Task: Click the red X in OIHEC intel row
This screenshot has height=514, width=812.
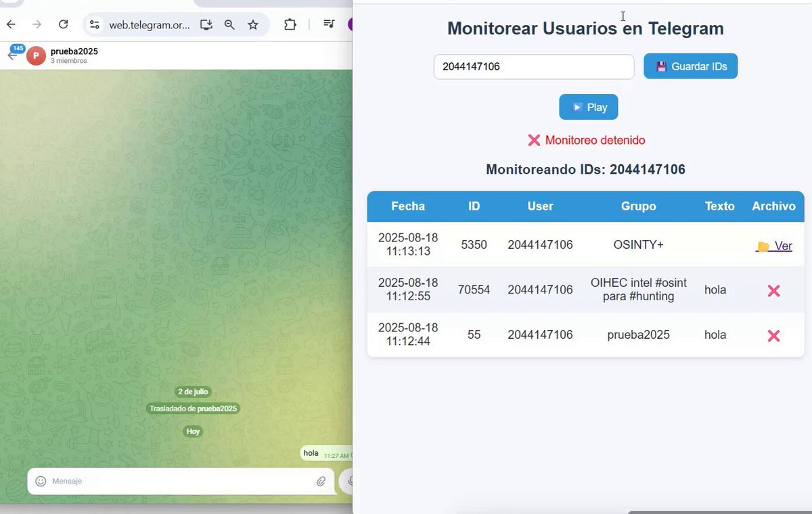Action: tap(774, 291)
